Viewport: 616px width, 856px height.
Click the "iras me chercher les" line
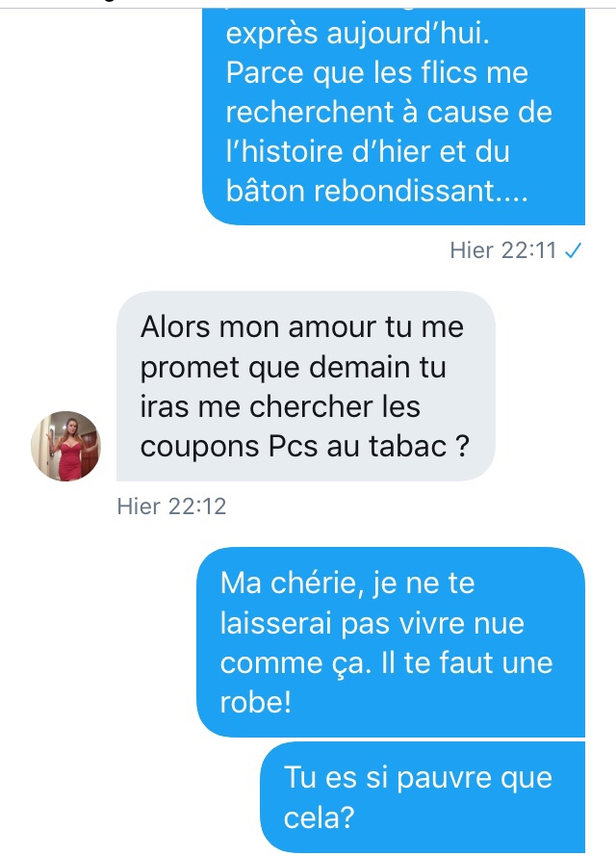[x=280, y=406]
